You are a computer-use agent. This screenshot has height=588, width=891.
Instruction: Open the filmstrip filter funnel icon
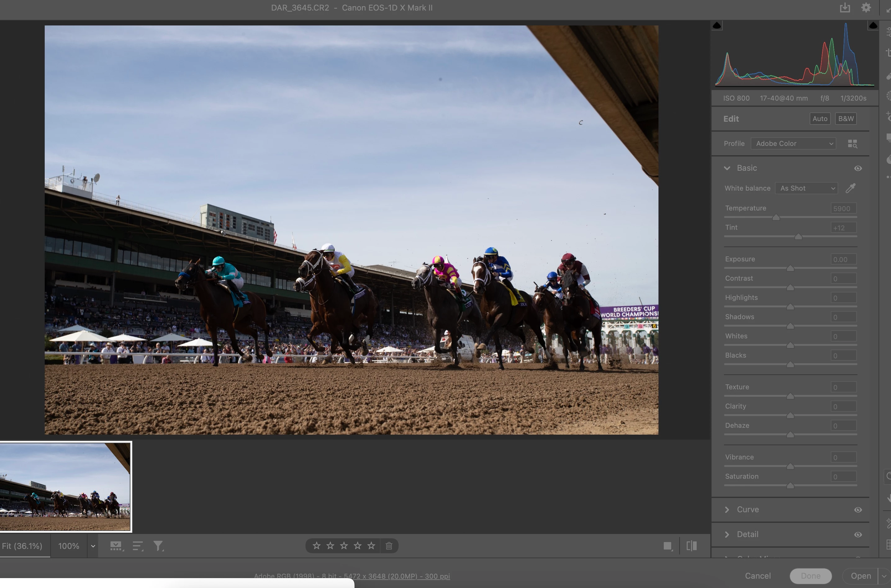(158, 546)
